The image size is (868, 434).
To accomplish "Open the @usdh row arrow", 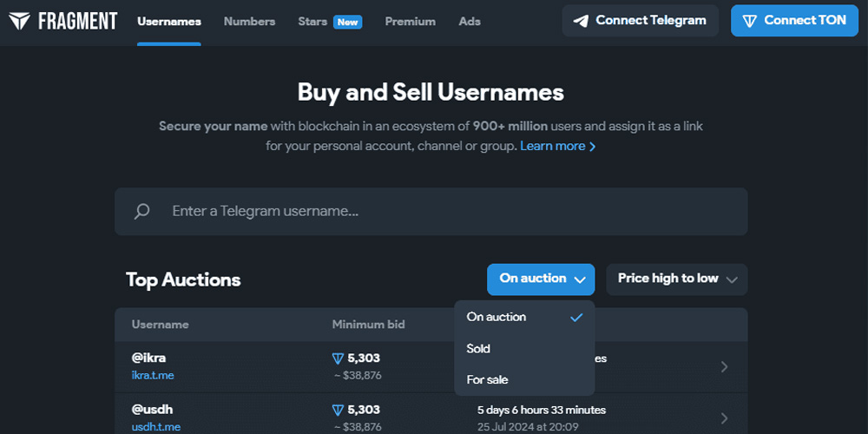I will 724,418.
